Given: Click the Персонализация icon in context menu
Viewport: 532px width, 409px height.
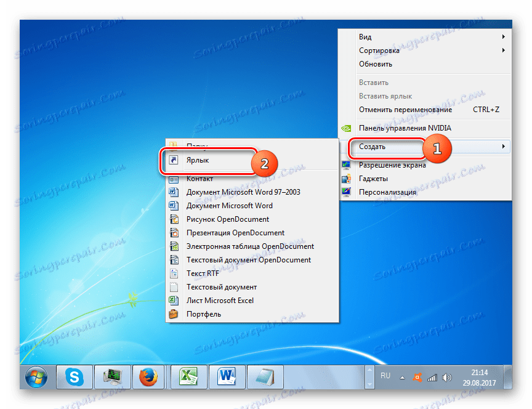Looking at the screenshot, I should click(x=346, y=192).
